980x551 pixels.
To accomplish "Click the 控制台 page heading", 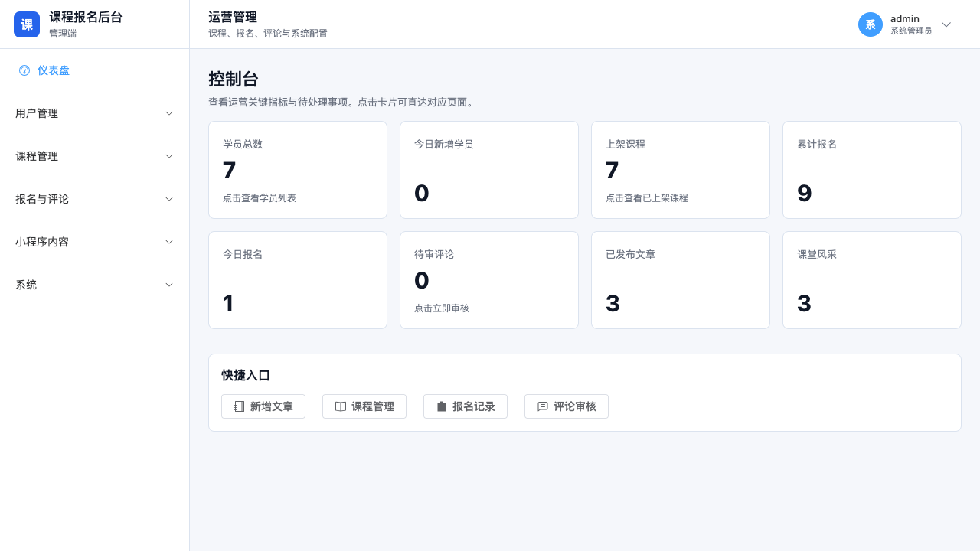I will click(x=234, y=80).
